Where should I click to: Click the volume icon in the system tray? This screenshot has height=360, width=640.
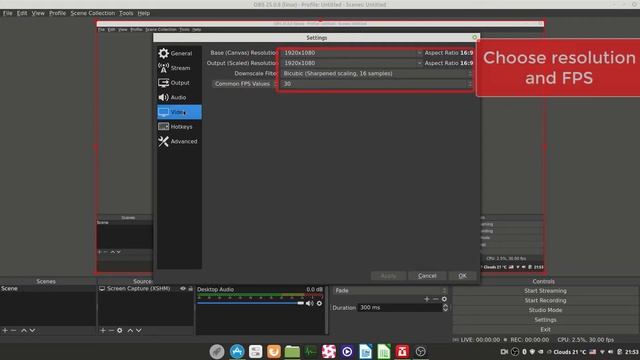(611, 352)
